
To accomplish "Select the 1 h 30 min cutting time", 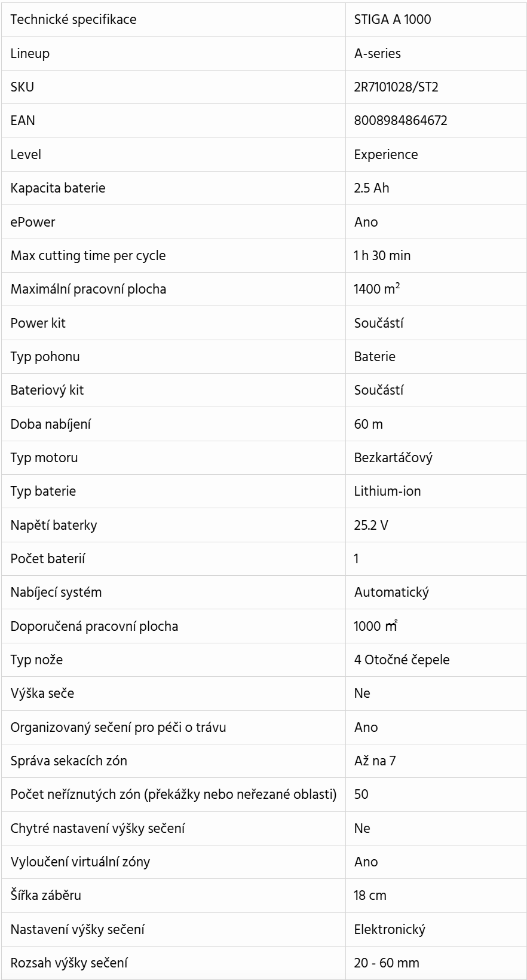I will click(x=382, y=256).
